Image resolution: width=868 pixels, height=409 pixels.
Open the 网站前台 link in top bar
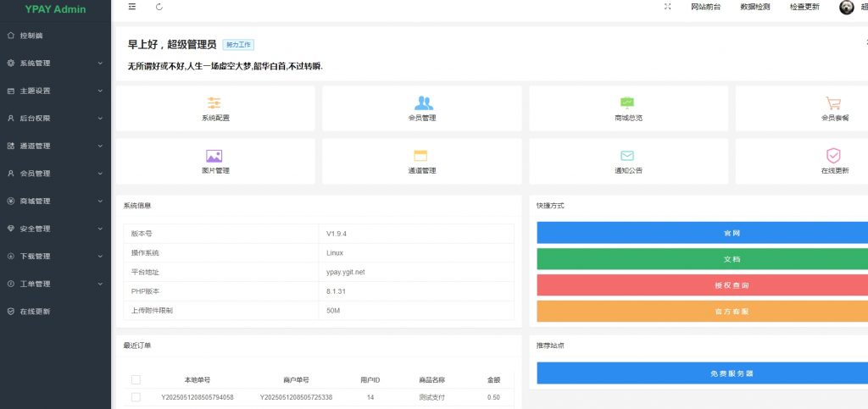[706, 7]
